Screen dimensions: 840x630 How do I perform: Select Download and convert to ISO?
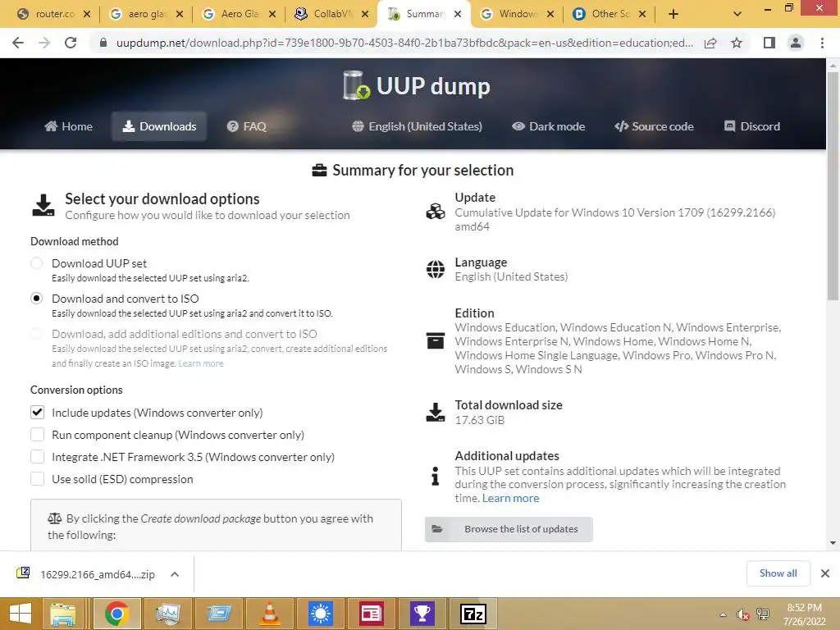point(36,299)
